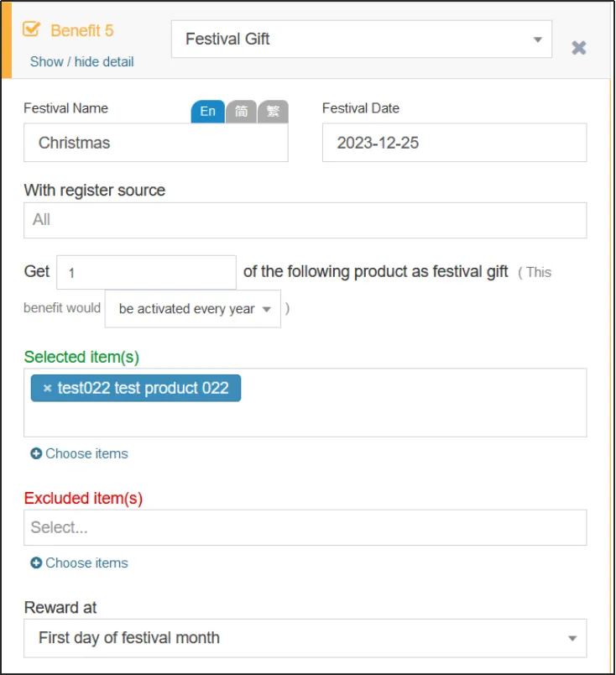The image size is (616, 675).
Task: Switch to the Traditional Chinese (繁) tab
Action: [274, 112]
